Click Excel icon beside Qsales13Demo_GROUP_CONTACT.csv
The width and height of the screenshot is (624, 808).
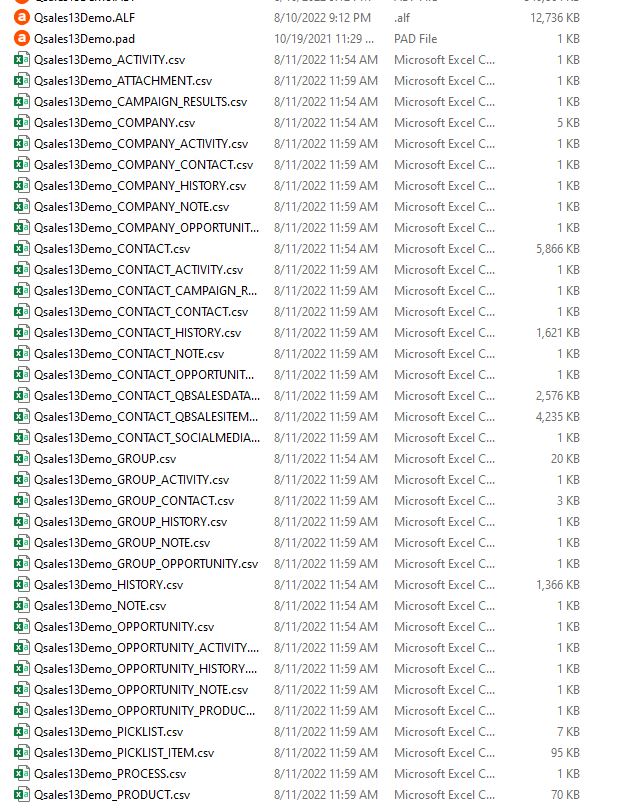22,501
